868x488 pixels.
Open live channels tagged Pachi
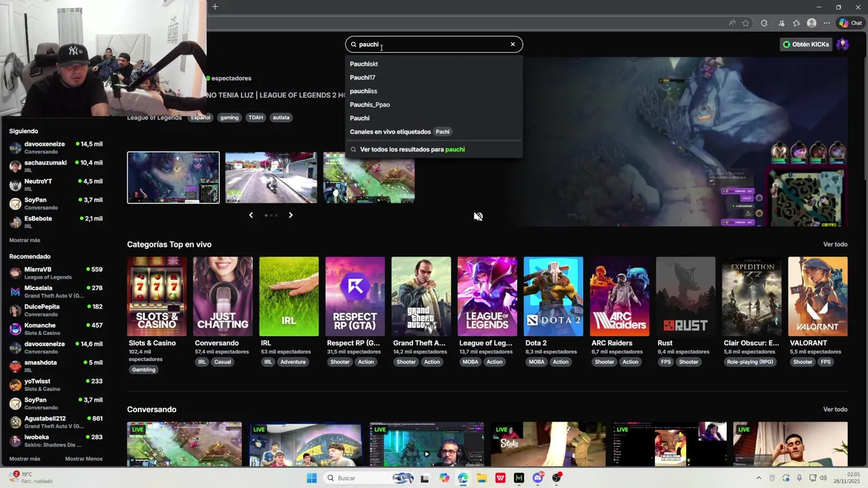434,131
